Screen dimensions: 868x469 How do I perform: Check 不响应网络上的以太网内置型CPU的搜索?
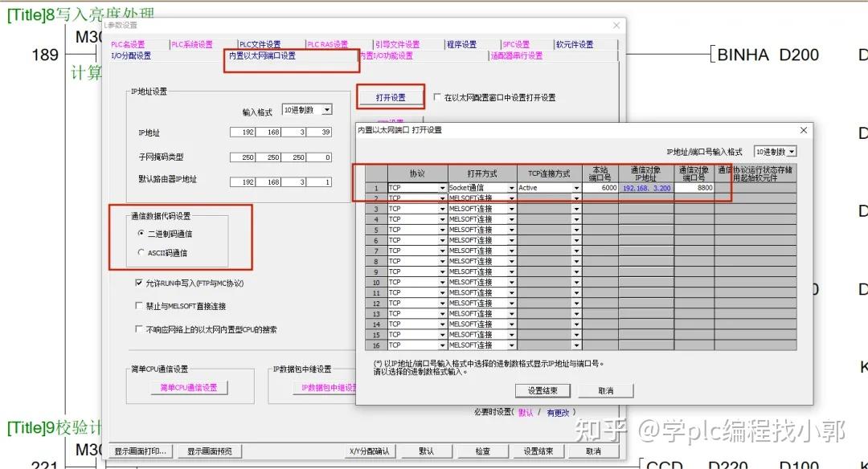139,327
